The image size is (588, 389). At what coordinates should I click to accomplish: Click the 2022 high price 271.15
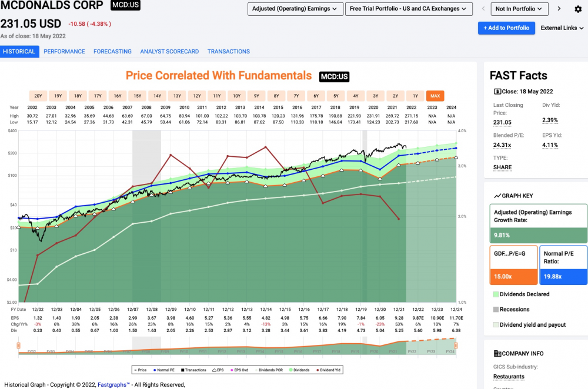pyautogui.click(x=412, y=116)
